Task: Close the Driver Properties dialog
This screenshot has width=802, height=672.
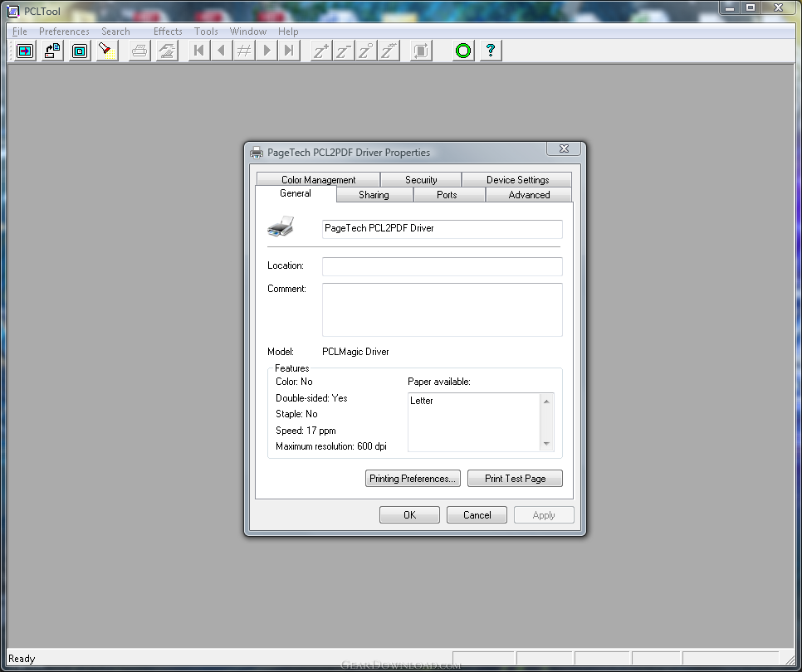Action: [564, 149]
